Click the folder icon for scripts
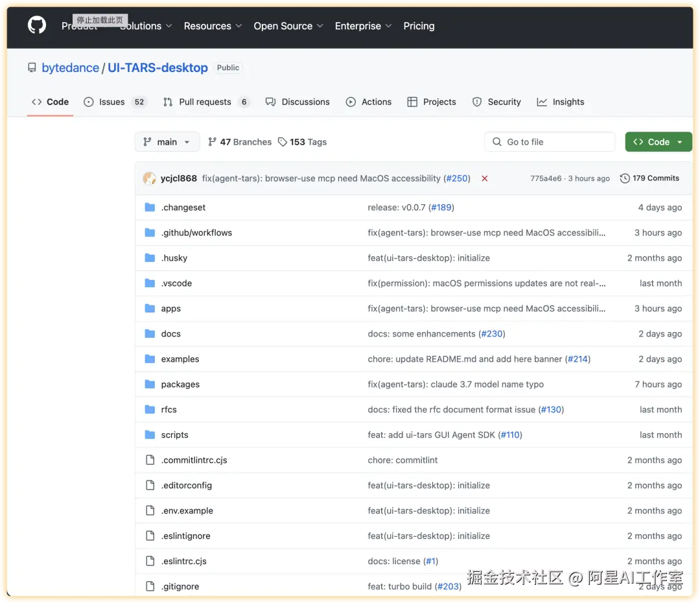Image resolution: width=700 pixels, height=603 pixels. click(150, 434)
